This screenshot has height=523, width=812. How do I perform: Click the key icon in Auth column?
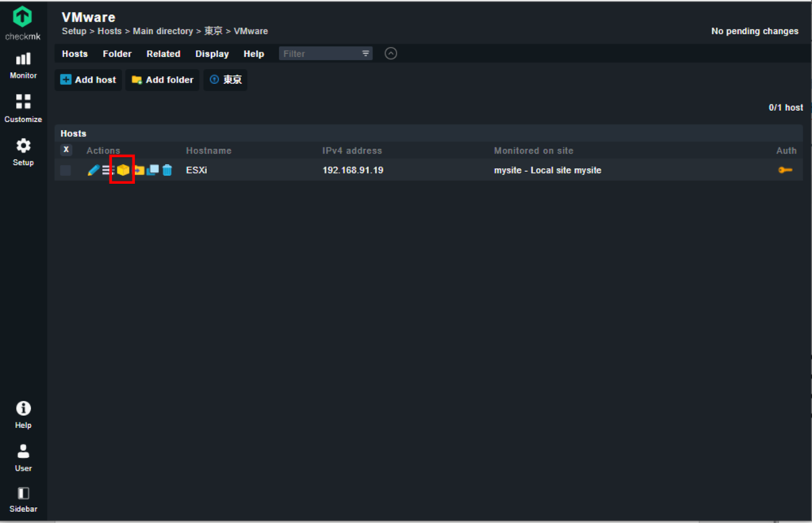click(785, 170)
